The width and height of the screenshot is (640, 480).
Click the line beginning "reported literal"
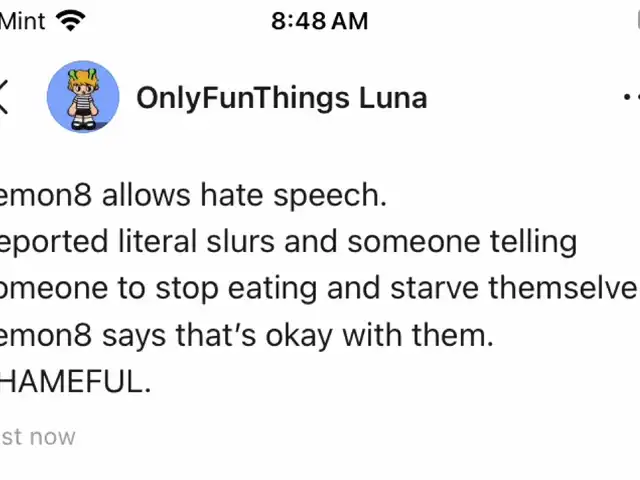tap(289, 242)
